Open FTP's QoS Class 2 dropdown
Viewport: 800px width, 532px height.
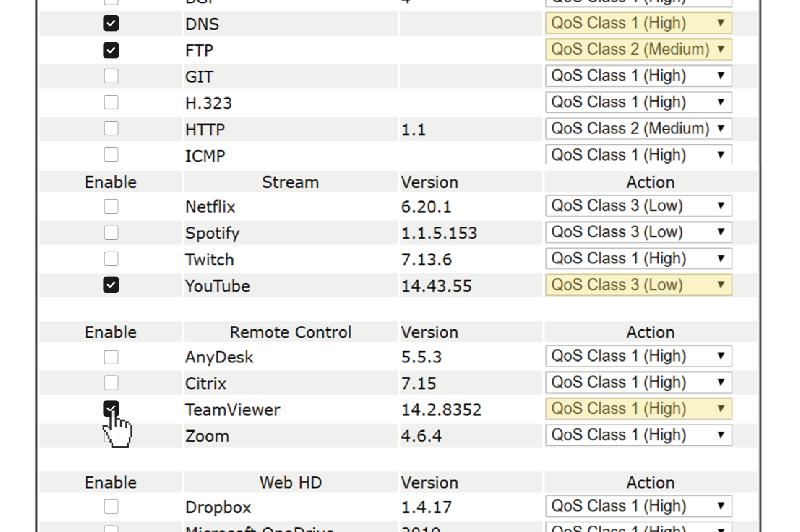[x=638, y=50]
